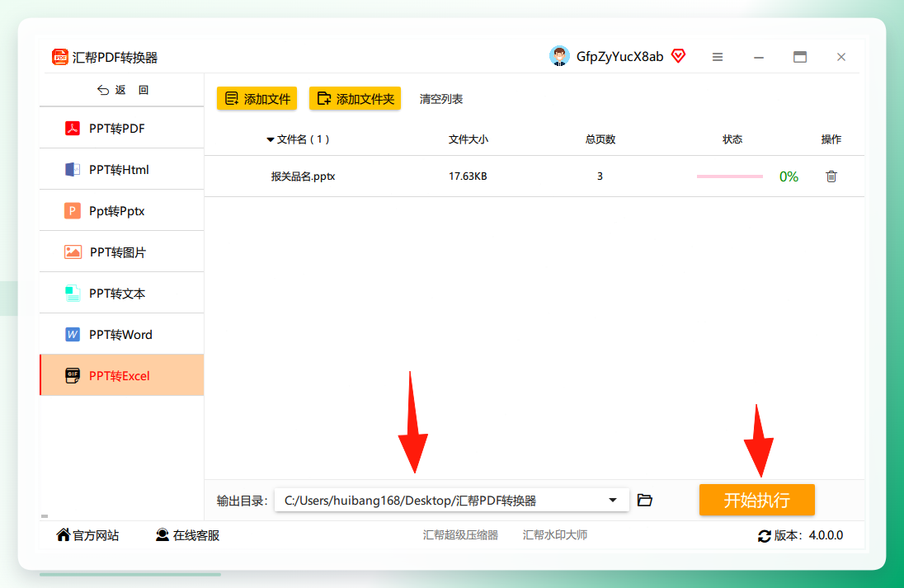Delete 报关品名.pptx with trash icon
This screenshot has width=904, height=588.
(831, 176)
